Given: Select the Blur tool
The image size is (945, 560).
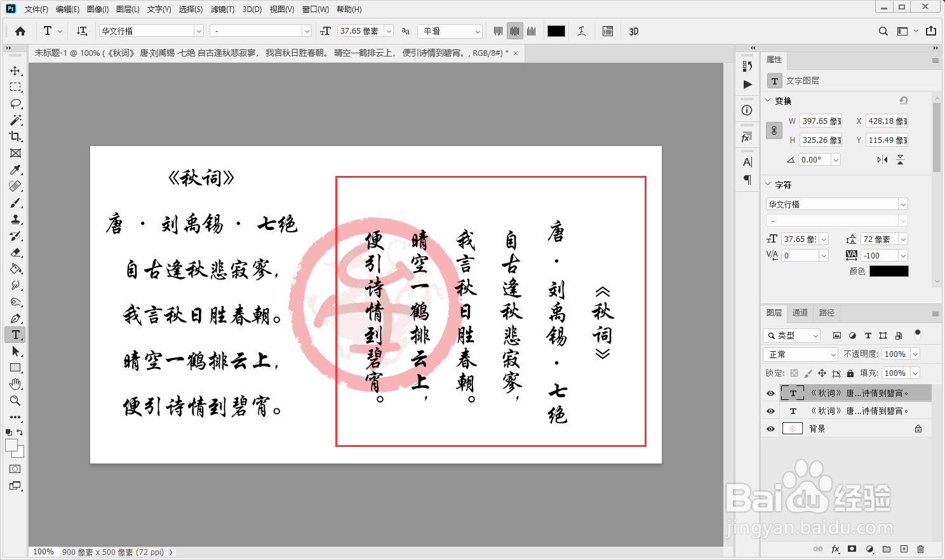Looking at the screenshot, I should (15, 285).
